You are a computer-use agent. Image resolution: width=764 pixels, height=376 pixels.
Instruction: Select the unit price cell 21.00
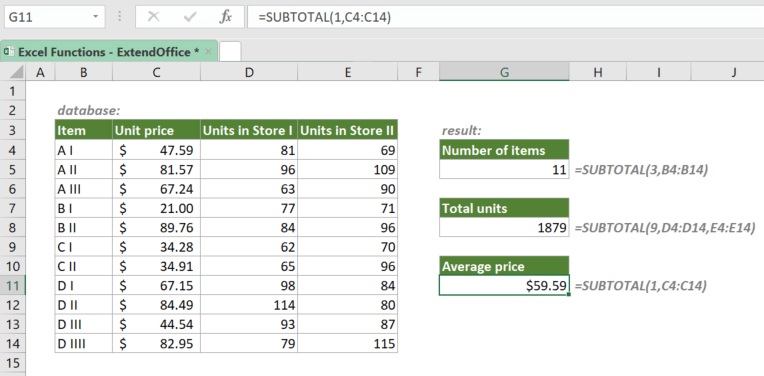point(156,208)
